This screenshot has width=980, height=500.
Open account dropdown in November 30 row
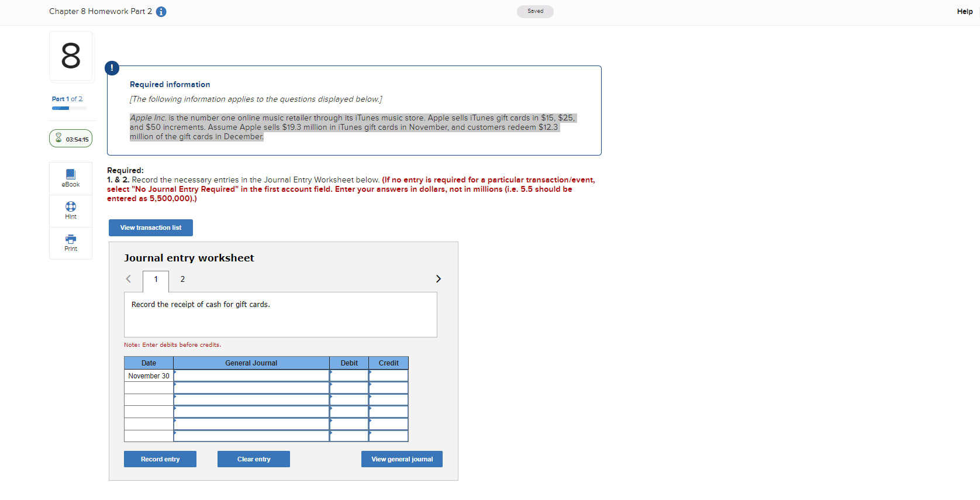(251, 375)
